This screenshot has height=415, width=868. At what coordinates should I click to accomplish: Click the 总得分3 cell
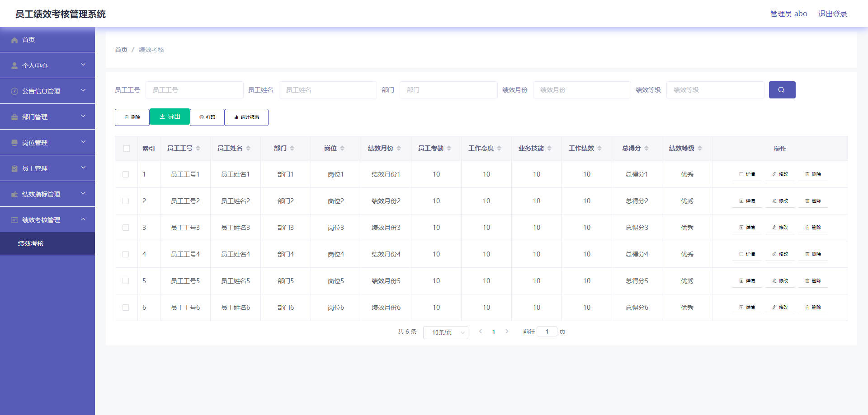pyautogui.click(x=637, y=228)
